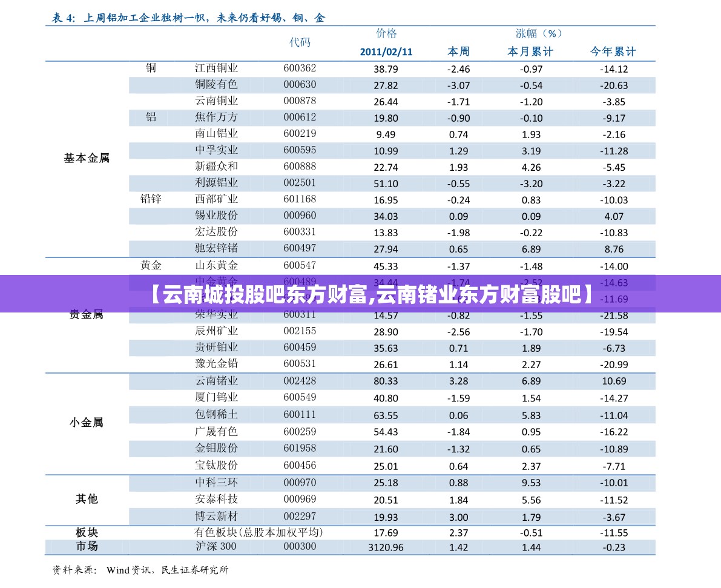This screenshot has width=721, height=588.
Task: Select the 中科三环 cell
Action: point(216,483)
